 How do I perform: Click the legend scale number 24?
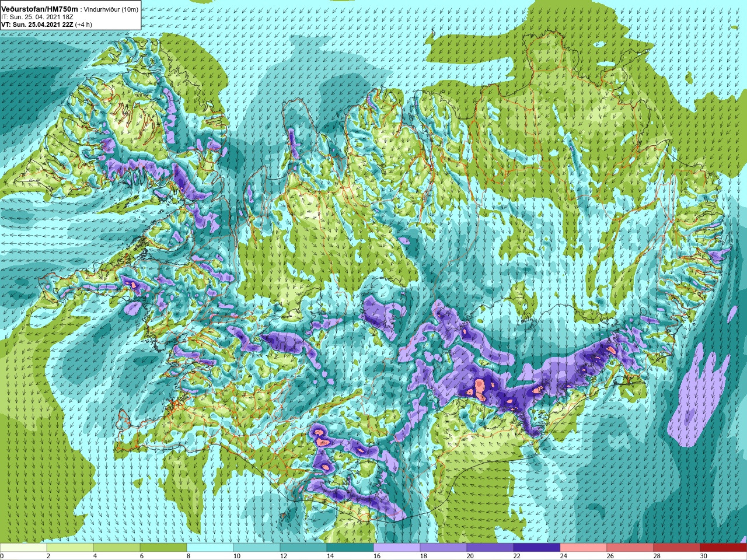[563, 556]
